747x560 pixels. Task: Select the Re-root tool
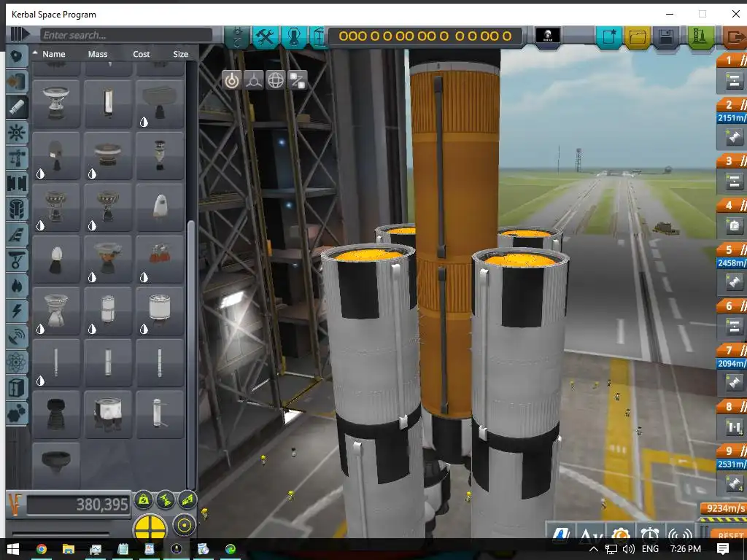298,80
